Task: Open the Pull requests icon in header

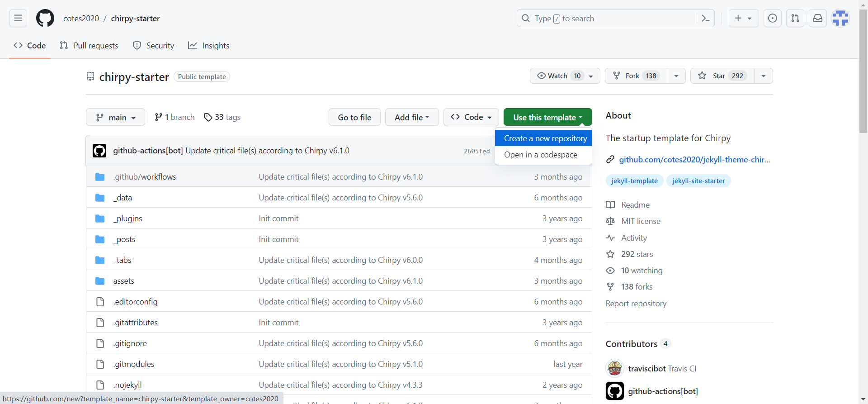Action: click(795, 18)
